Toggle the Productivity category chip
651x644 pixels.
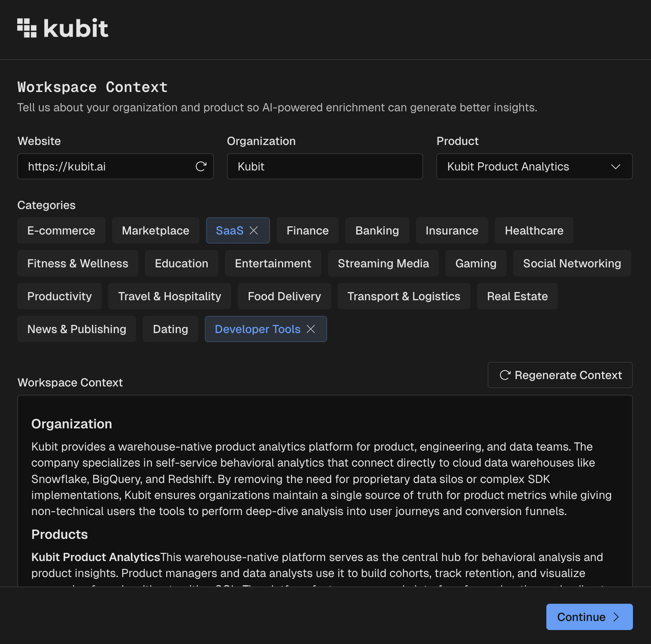[x=60, y=296]
